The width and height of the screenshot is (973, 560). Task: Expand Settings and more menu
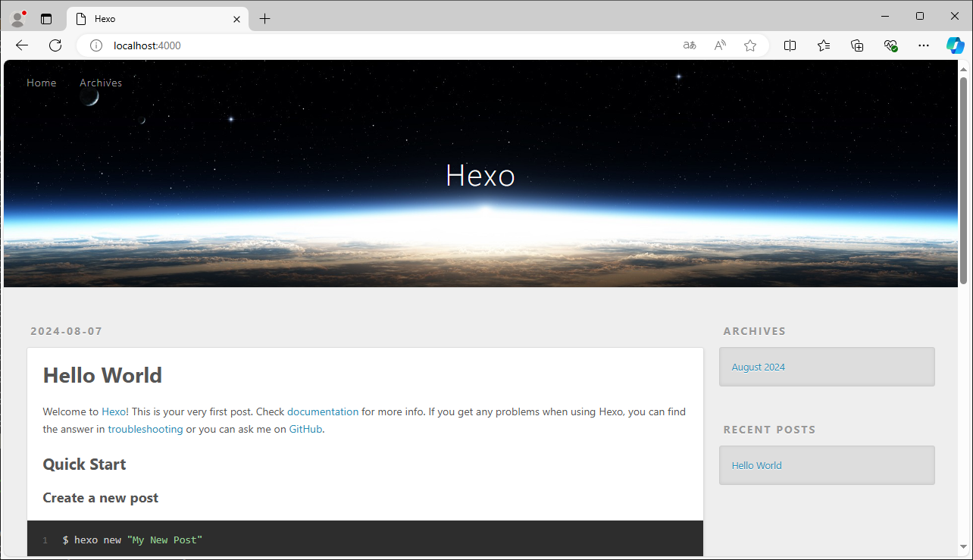pos(923,45)
